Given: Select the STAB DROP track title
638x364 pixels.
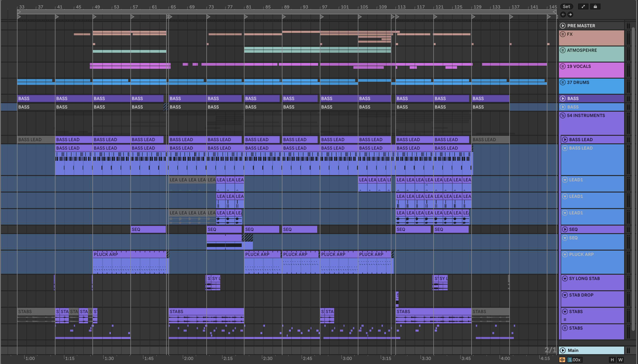Looking at the screenshot, I should tap(581, 295).
